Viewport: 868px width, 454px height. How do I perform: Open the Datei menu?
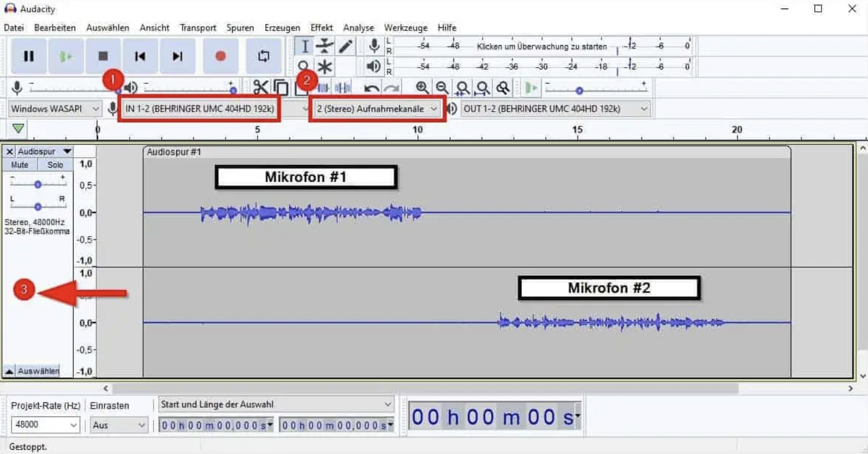pyautogui.click(x=14, y=28)
